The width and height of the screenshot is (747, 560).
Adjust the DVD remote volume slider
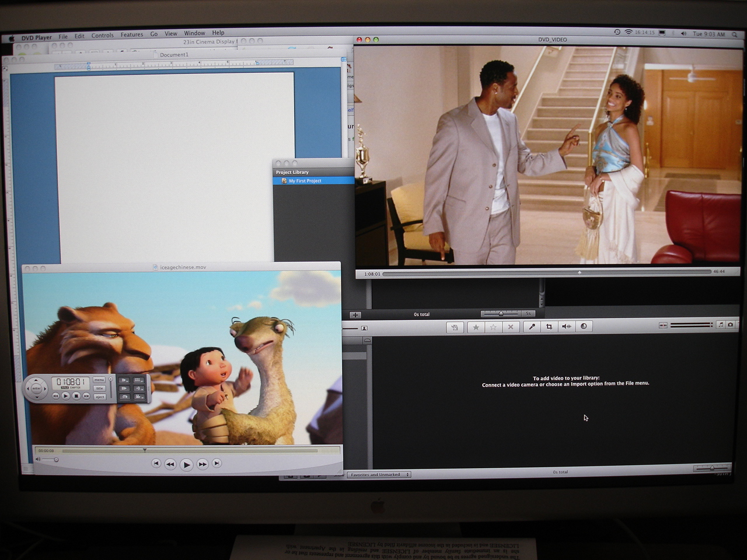(111, 388)
